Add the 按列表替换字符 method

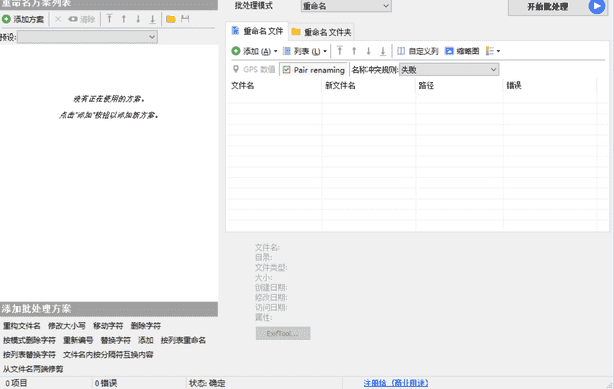pos(29,355)
